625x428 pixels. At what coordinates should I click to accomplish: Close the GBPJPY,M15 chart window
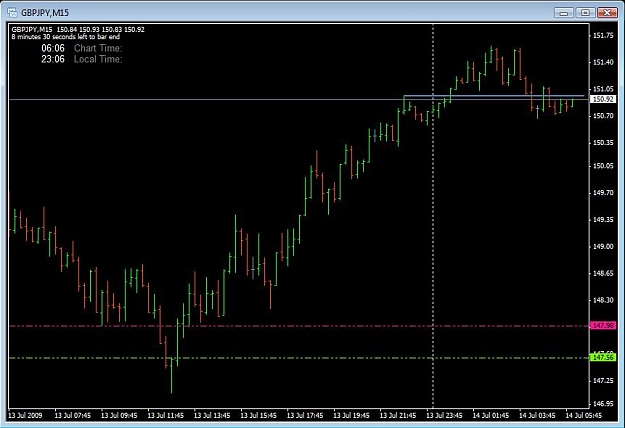607,13
